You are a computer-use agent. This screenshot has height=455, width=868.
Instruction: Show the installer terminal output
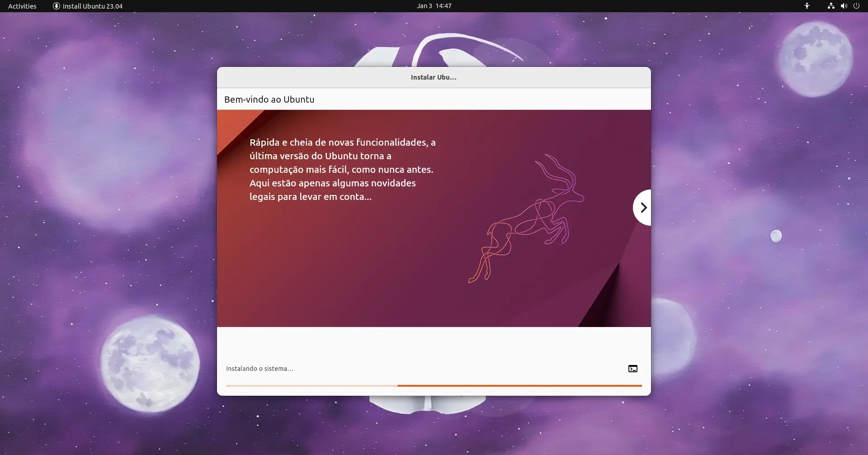pyautogui.click(x=633, y=369)
